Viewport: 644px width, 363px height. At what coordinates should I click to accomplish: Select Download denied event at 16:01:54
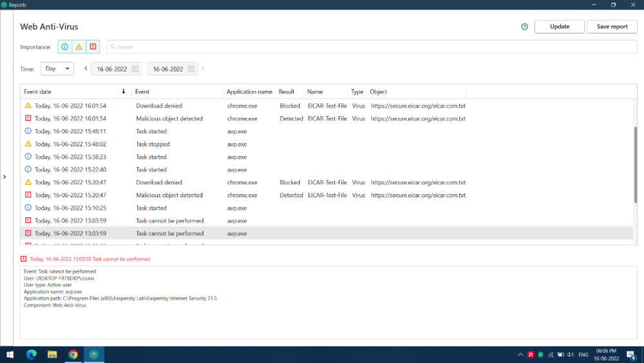tap(327, 106)
